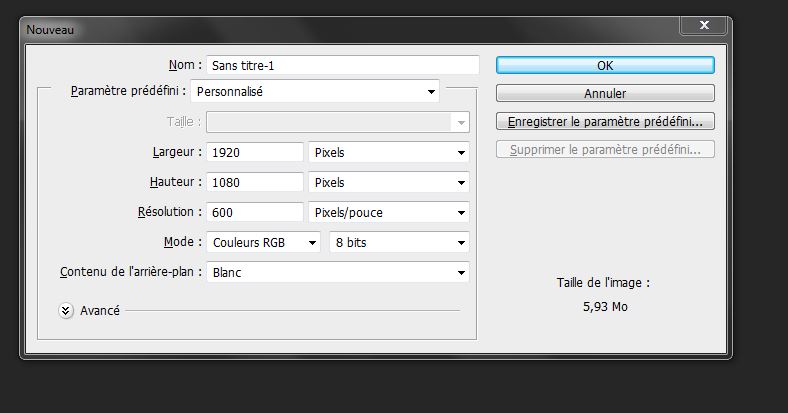Click the Hauteur value field
This screenshot has height=413, width=788.
pyautogui.click(x=254, y=183)
